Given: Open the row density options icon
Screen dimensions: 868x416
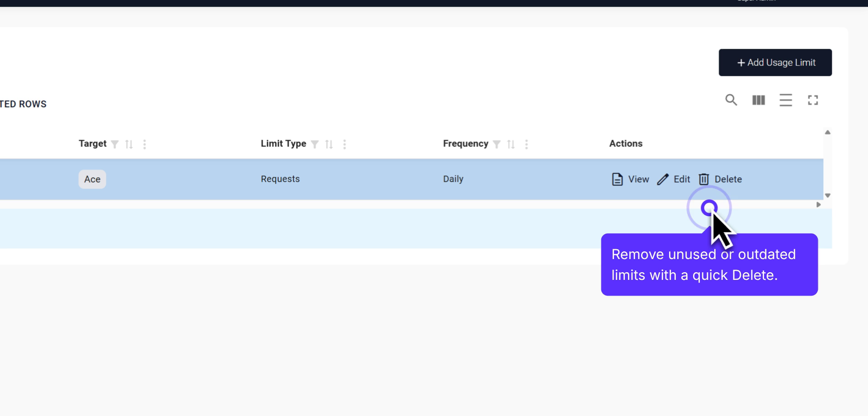Looking at the screenshot, I should (x=786, y=100).
